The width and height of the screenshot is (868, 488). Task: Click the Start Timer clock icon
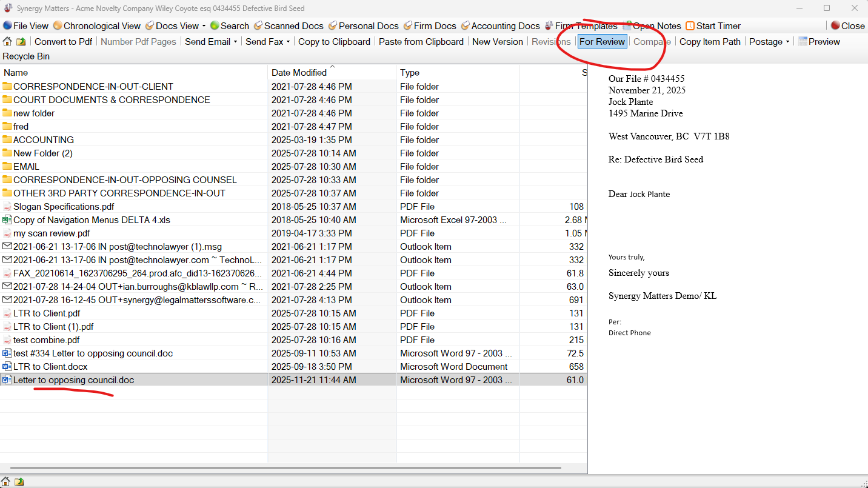690,26
